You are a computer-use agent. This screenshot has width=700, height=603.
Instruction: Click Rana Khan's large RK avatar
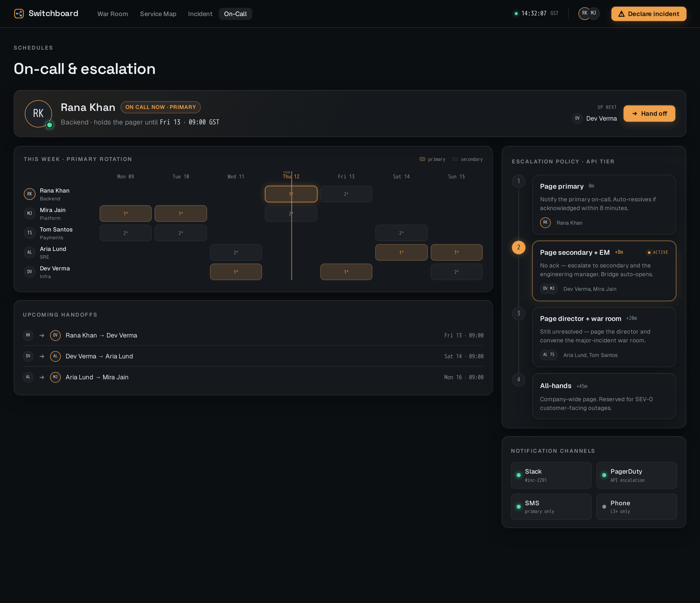click(38, 114)
